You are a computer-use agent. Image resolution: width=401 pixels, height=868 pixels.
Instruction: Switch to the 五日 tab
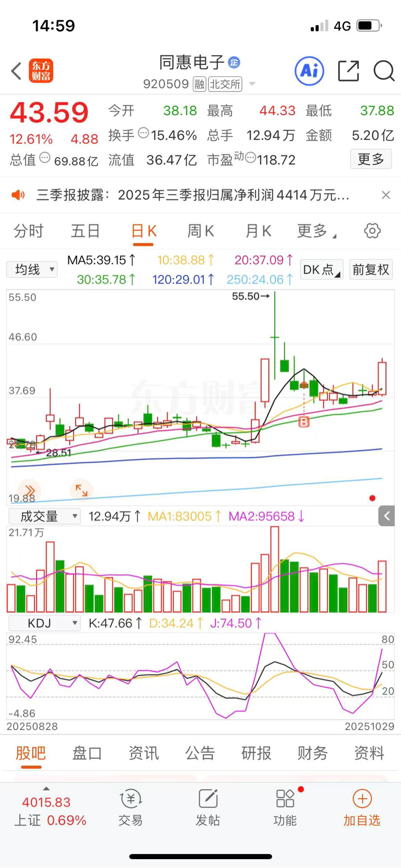point(86,231)
